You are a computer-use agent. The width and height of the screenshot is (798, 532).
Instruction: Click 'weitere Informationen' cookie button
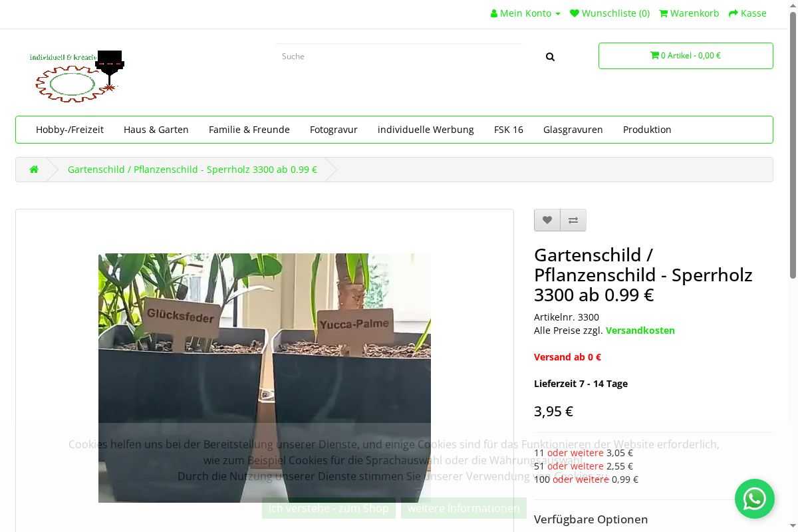click(464, 508)
